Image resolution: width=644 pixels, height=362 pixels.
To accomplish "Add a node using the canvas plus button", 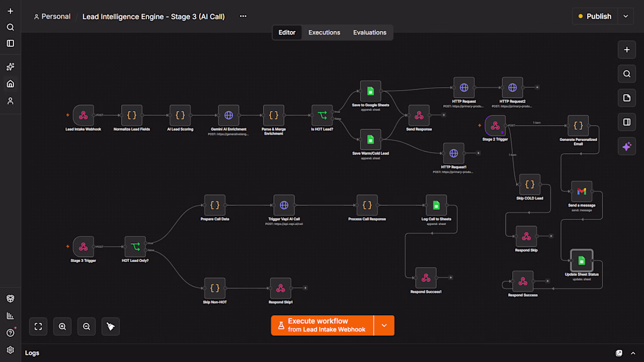I will pyautogui.click(x=627, y=50).
